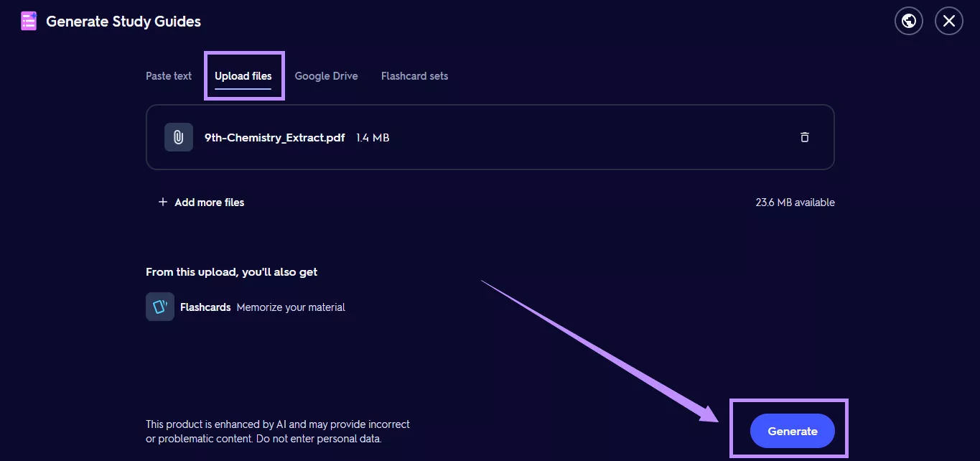
Task: Click the 23.6 MB available text
Action: pos(795,202)
